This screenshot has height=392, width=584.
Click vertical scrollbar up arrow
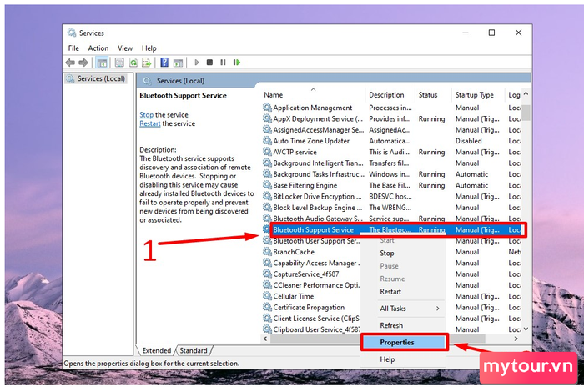(526, 93)
